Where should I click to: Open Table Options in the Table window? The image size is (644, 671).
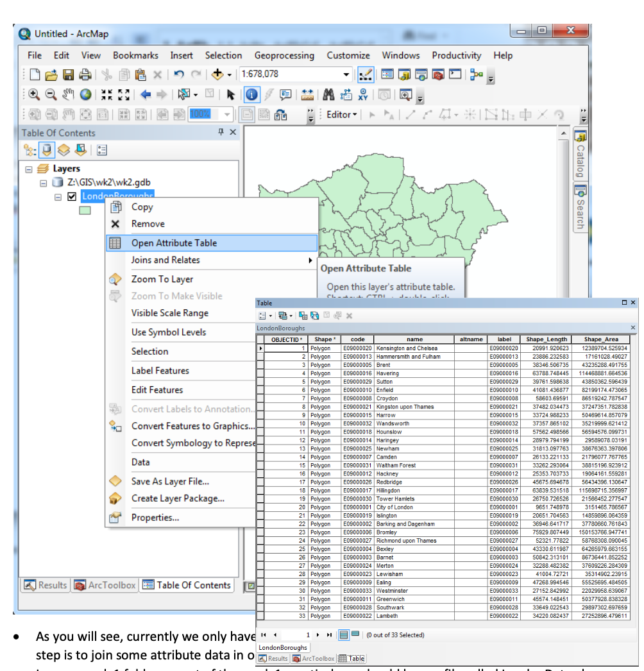[x=262, y=315]
